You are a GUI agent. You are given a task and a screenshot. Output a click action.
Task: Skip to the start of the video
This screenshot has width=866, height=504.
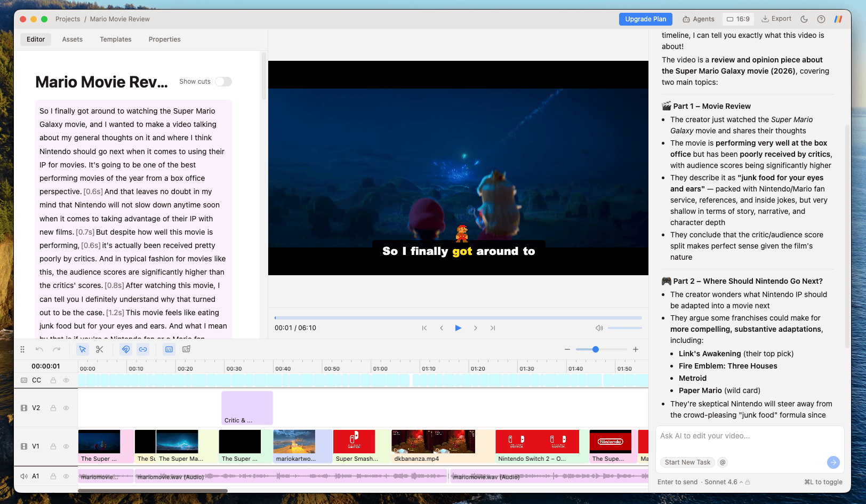(x=424, y=328)
